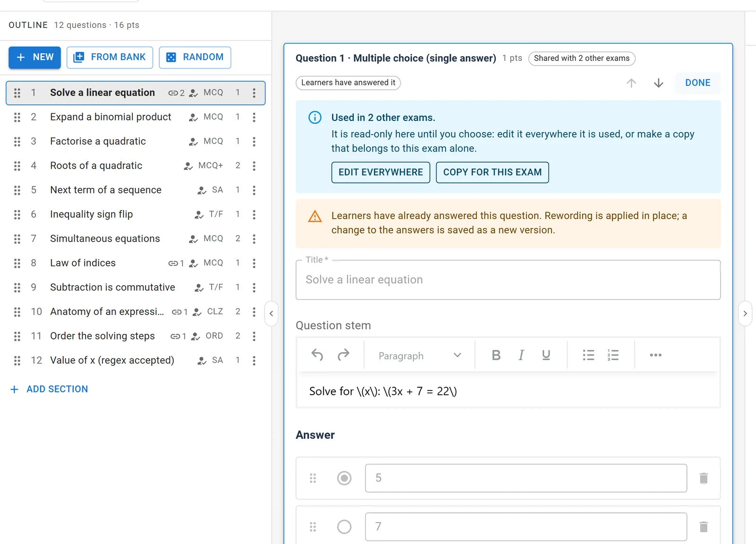The image size is (756, 544).
Task: Click ADD SECTION link
Action: pyautogui.click(x=49, y=389)
